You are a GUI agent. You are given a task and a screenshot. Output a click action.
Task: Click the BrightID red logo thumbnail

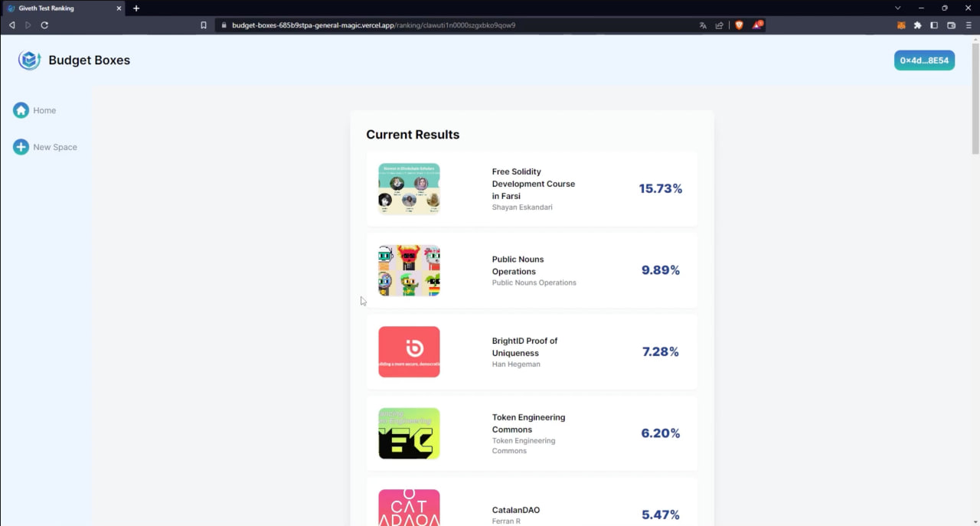pyautogui.click(x=409, y=351)
